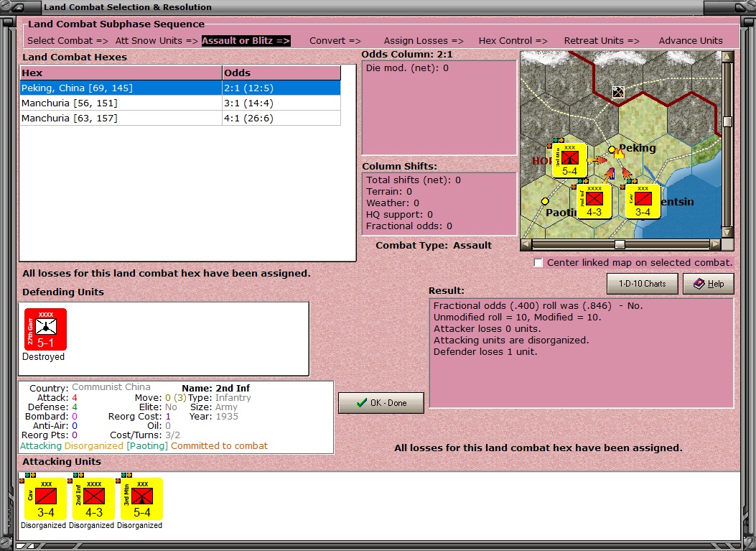Click the Hex Control subphase step

tap(513, 41)
